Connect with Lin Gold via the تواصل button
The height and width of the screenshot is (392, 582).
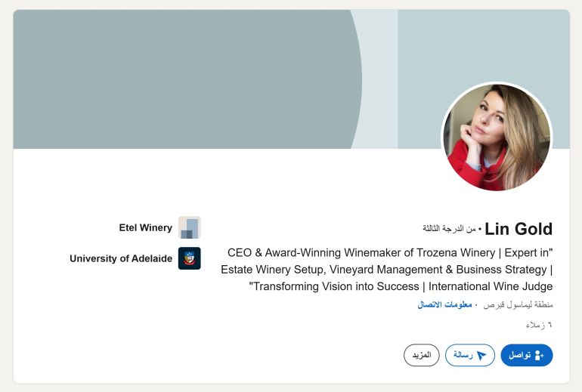(x=527, y=355)
